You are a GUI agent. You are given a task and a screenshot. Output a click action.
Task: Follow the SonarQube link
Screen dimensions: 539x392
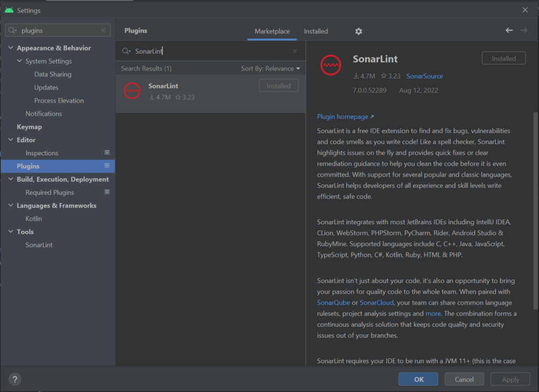pos(333,303)
